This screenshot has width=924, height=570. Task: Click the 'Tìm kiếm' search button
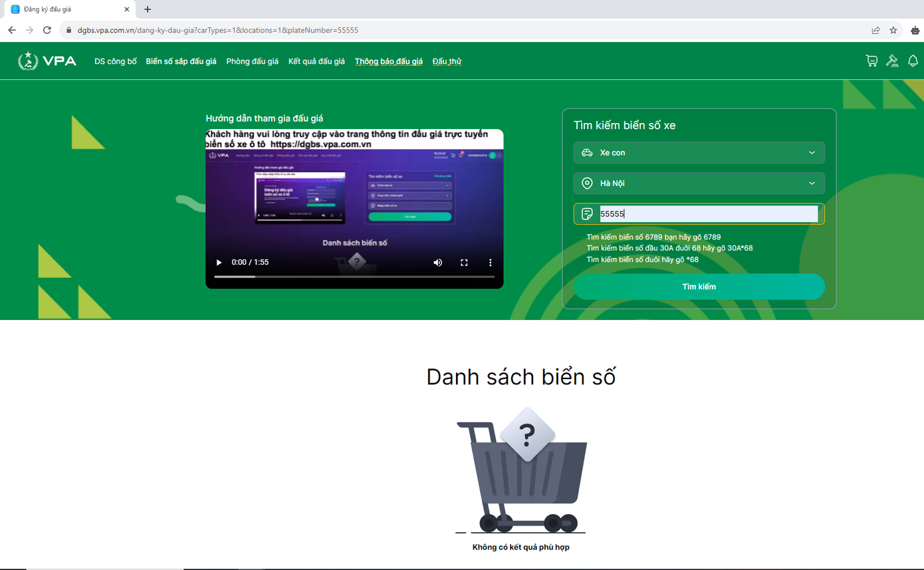tap(699, 287)
